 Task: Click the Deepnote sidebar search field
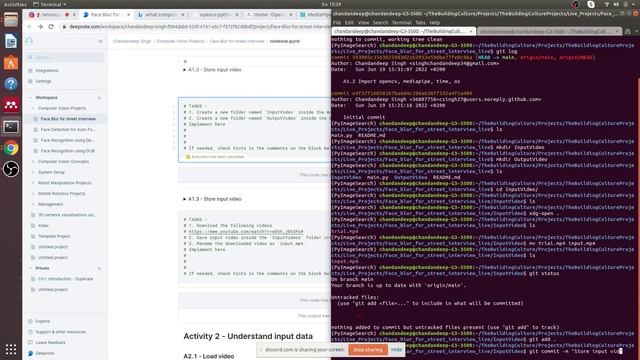[65, 58]
